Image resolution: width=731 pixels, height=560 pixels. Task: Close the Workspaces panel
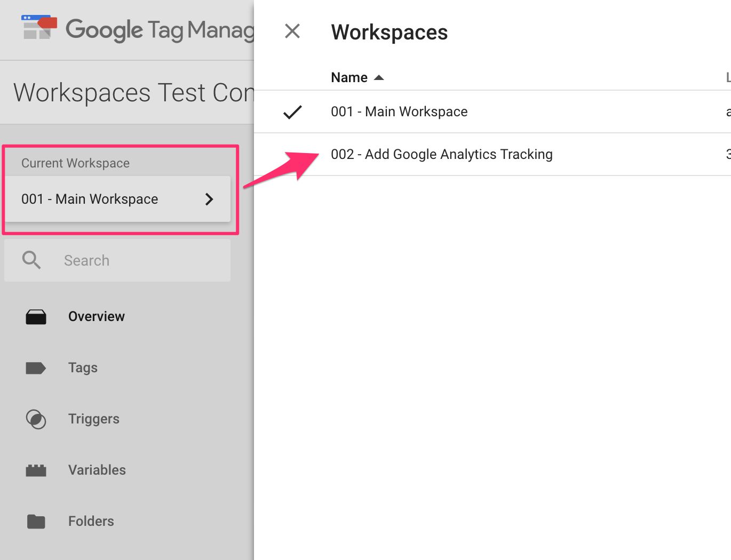(292, 31)
